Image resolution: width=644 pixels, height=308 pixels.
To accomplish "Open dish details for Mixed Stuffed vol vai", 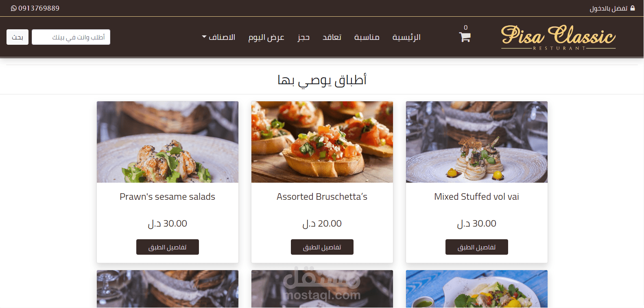I will (477, 247).
